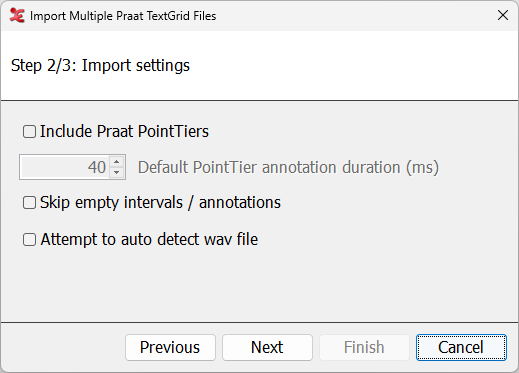519x373 pixels.
Task: Click the Skip empty intervals / annotations label
Action: point(160,203)
